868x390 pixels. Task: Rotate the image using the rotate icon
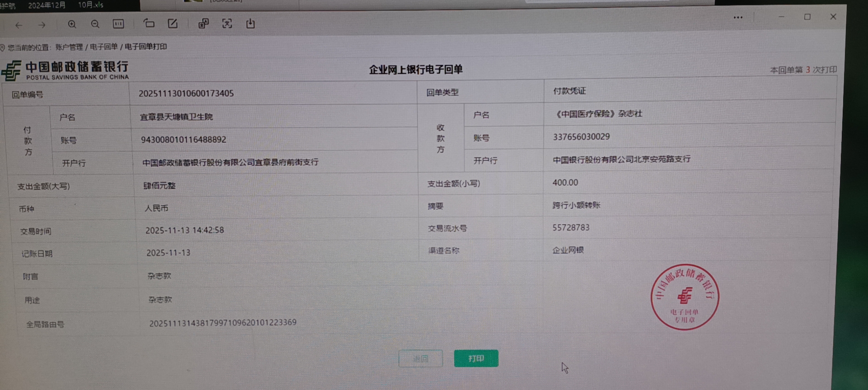click(x=149, y=23)
